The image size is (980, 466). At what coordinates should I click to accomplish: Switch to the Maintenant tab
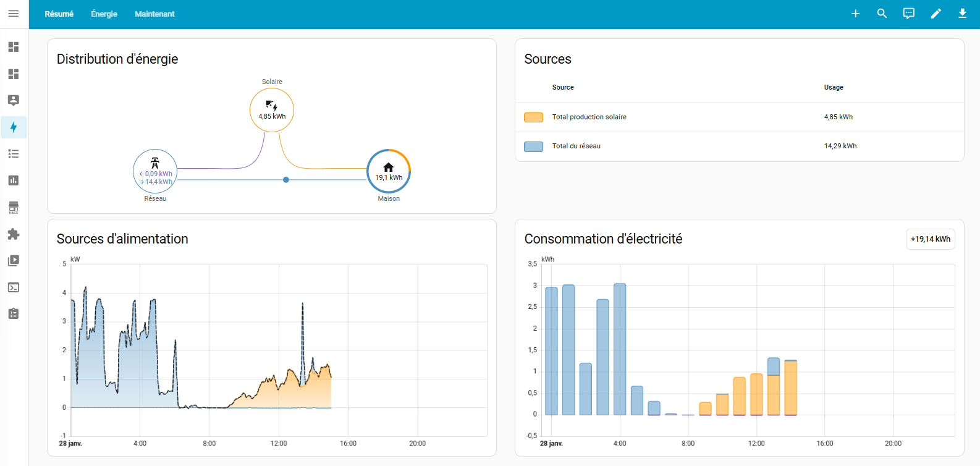click(154, 14)
